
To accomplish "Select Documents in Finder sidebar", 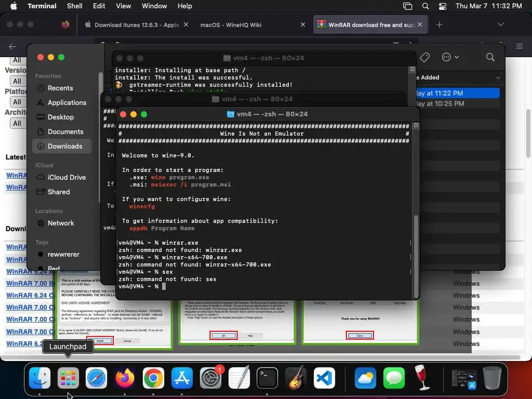I will [x=62, y=131].
